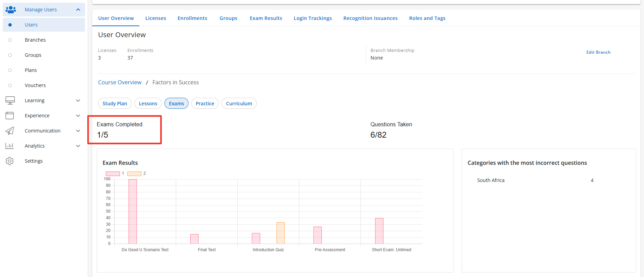
Task: Expand the Communication menu chevron
Action: click(78, 131)
